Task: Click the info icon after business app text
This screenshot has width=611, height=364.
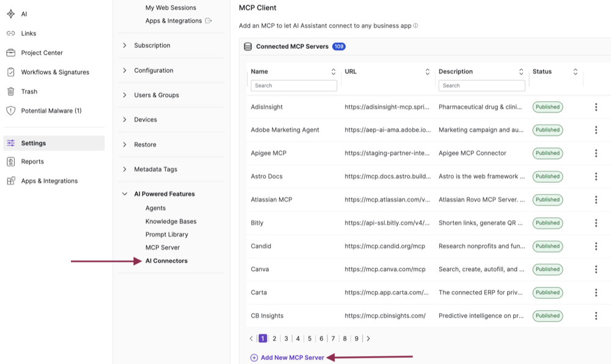Action: point(415,26)
